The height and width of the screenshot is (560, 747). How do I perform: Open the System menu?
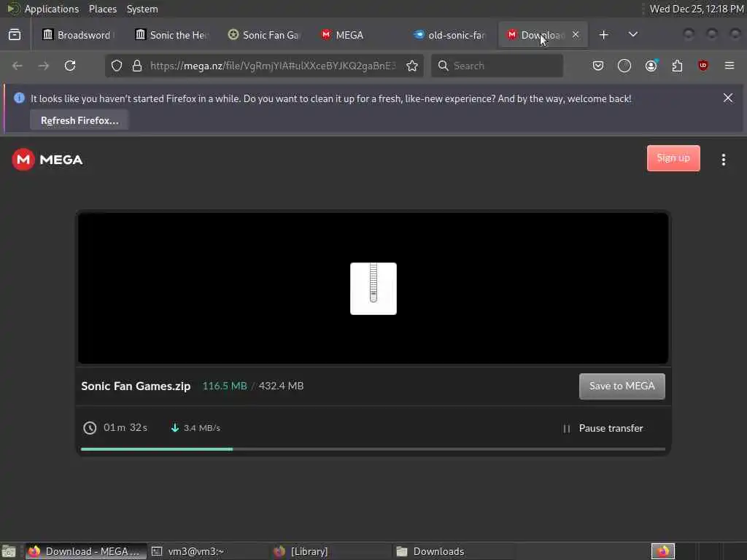point(142,9)
